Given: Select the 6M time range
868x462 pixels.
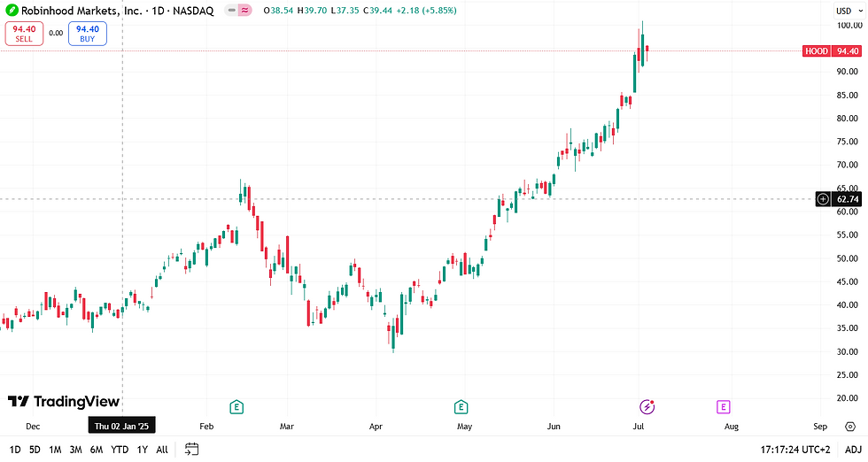Looking at the screenshot, I should tap(97, 450).
